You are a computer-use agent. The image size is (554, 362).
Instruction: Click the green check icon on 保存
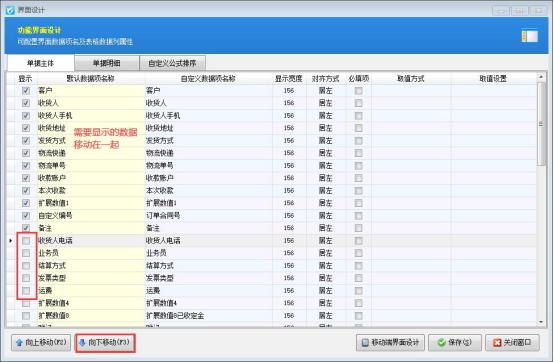pos(441,343)
